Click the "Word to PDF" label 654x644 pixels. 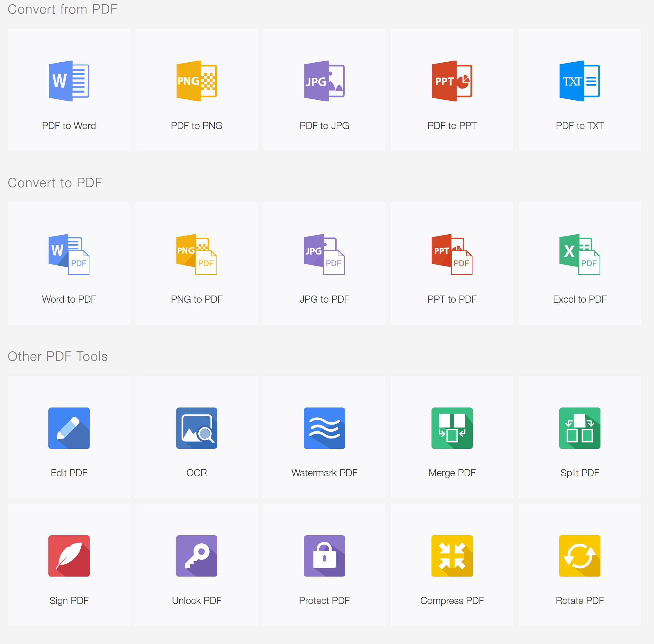pyautogui.click(x=69, y=299)
